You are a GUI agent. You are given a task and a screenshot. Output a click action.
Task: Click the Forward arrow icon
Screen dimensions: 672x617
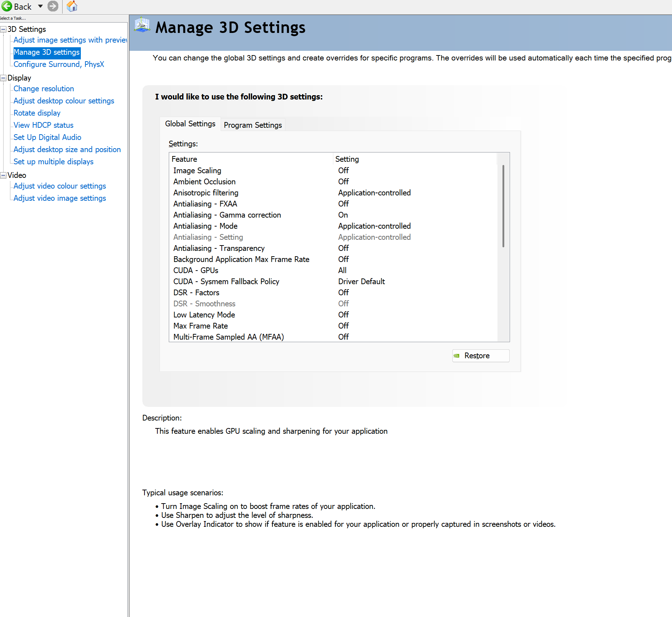tap(53, 6)
